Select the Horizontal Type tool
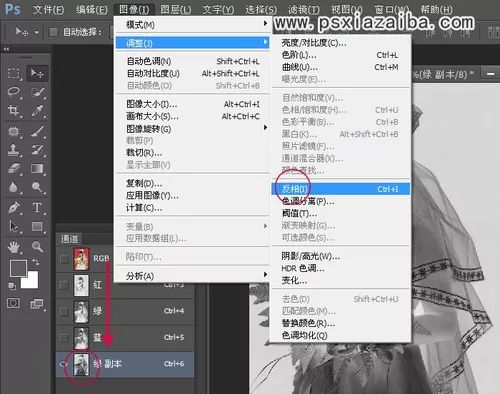 (x=37, y=208)
